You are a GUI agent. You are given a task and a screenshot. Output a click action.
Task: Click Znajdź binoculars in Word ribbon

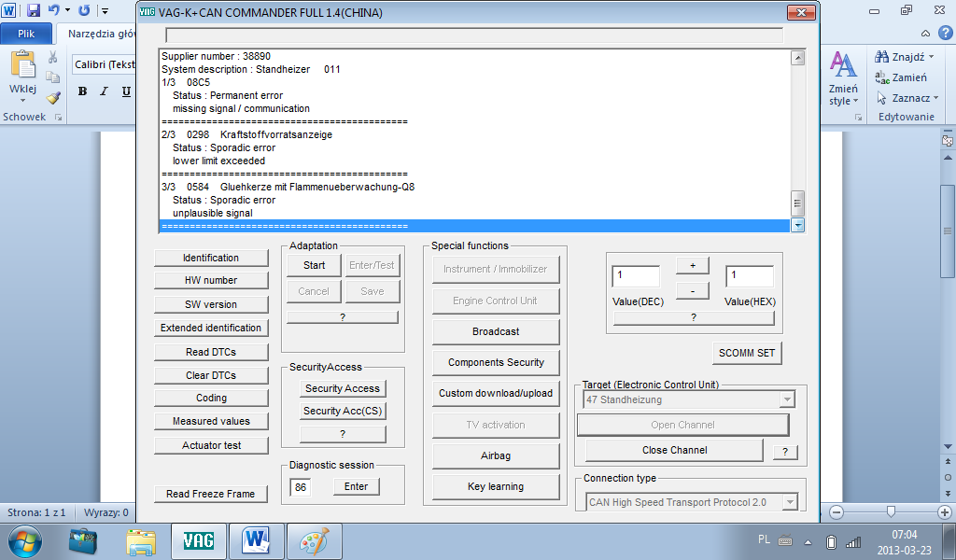pos(903,57)
